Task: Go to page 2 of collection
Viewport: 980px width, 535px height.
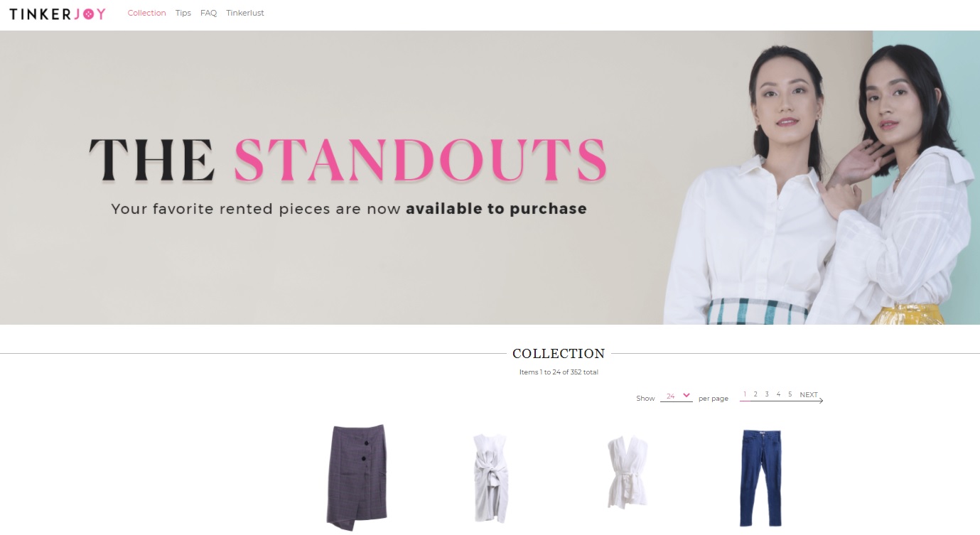Action: [x=755, y=394]
